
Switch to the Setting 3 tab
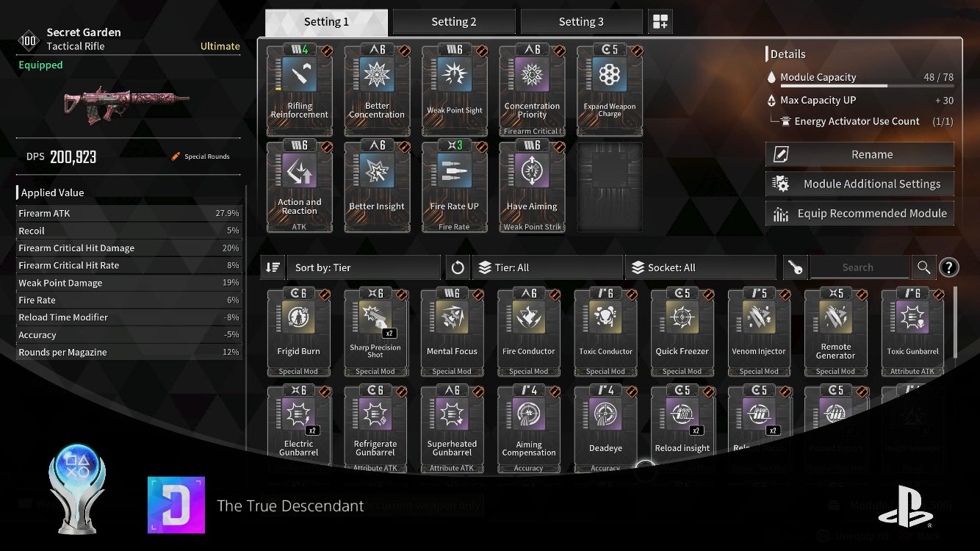click(581, 22)
